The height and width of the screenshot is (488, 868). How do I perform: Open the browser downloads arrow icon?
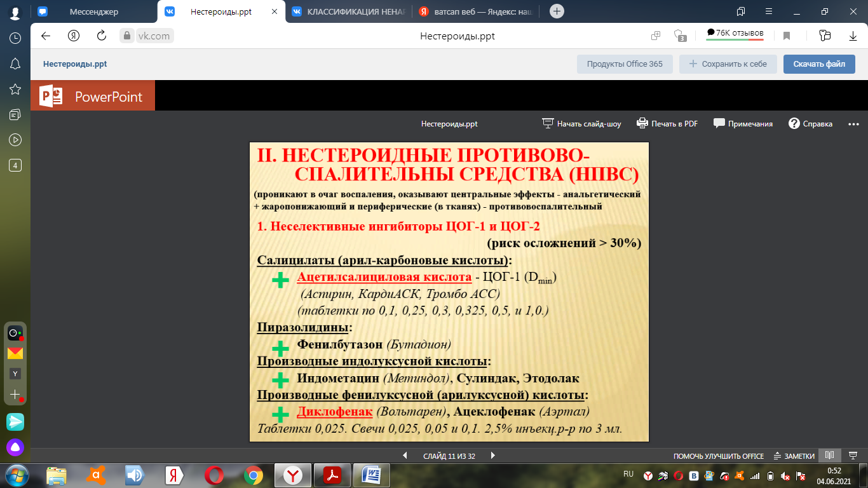point(853,36)
